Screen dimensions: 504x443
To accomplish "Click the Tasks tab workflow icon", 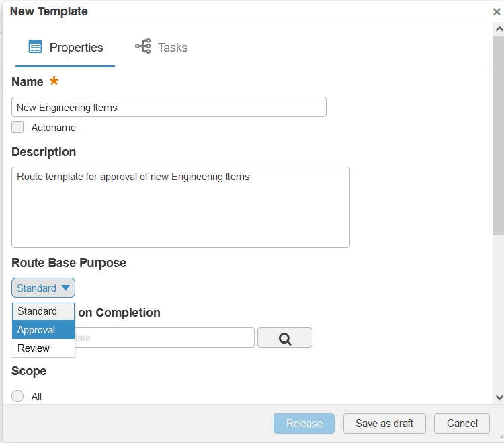I will [x=142, y=46].
